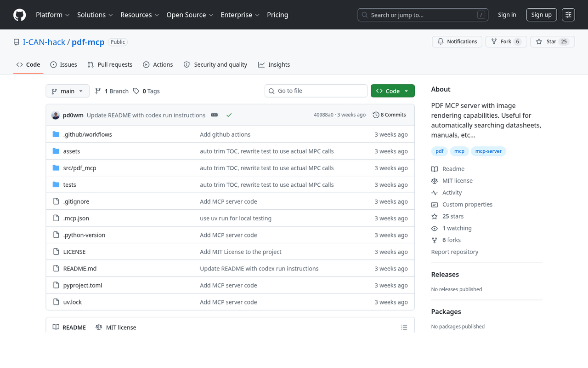Open the README.md file link
The image size is (588, 368).
80,268
